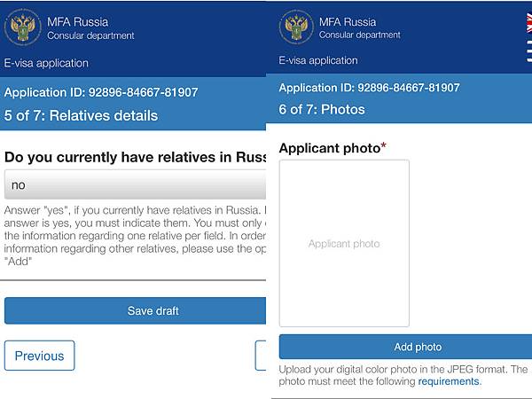Click the Application ID text on left screen
This screenshot has width=532, height=399.
[x=101, y=92]
